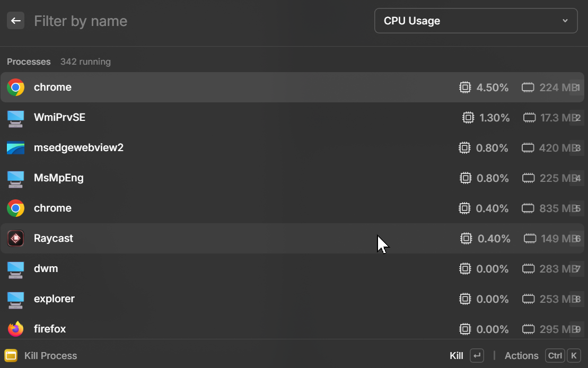Click the 342 running counter text

[85, 62]
